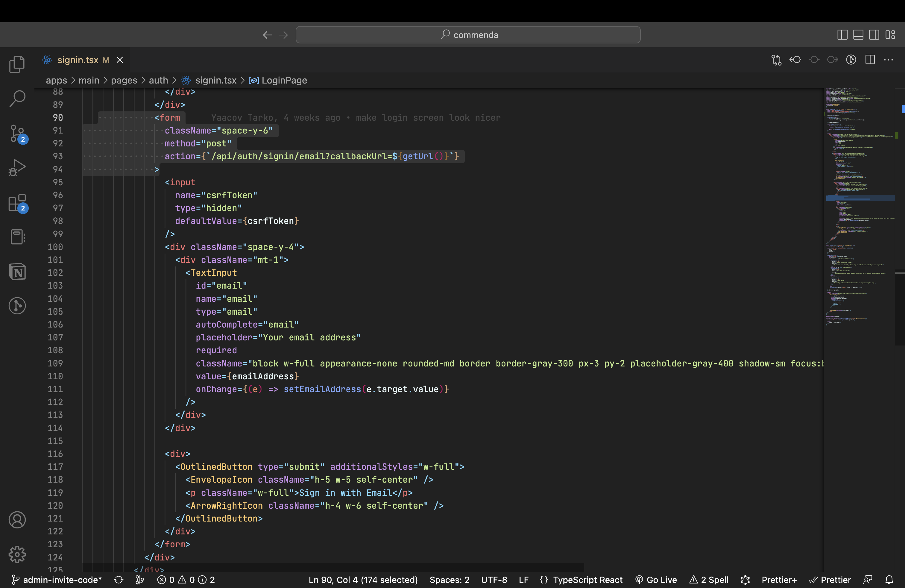
Task: Open the GitLens graph icon in editor toolbar
Action: point(851,60)
